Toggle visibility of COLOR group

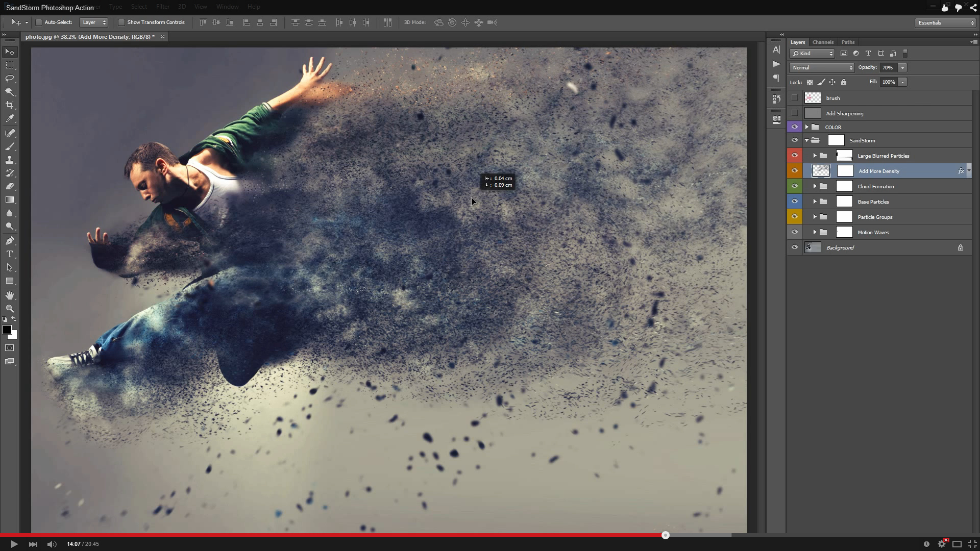pos(795,127)
